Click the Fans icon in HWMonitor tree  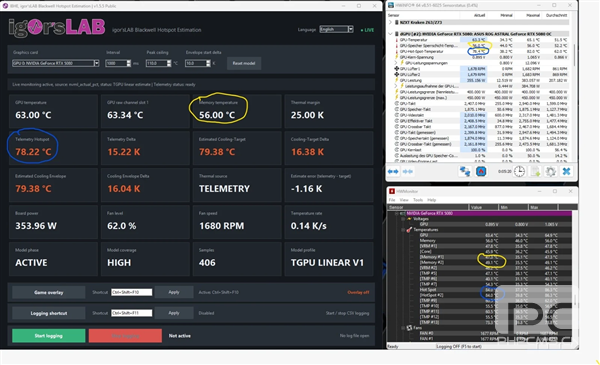click(409, 328)
